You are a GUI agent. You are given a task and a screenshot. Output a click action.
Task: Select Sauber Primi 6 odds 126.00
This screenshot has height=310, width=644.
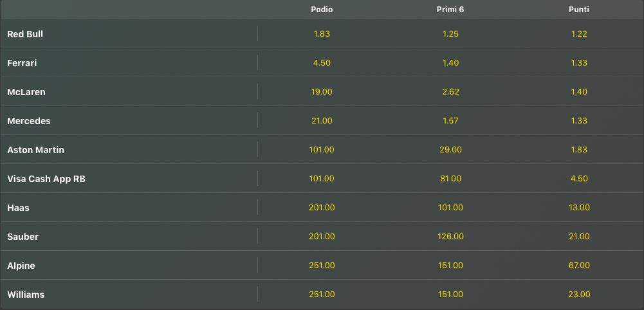coord(450,237)
